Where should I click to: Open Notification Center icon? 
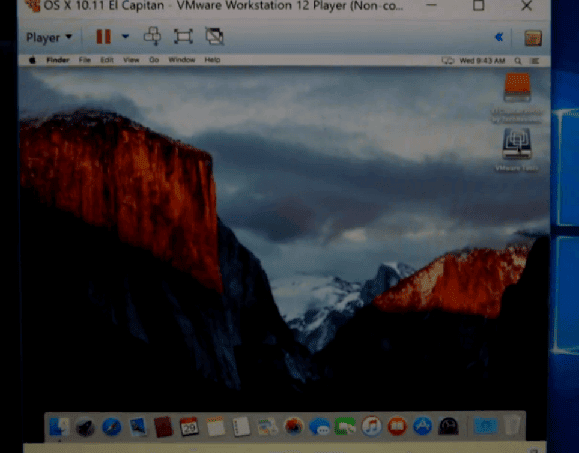(534, 61)
